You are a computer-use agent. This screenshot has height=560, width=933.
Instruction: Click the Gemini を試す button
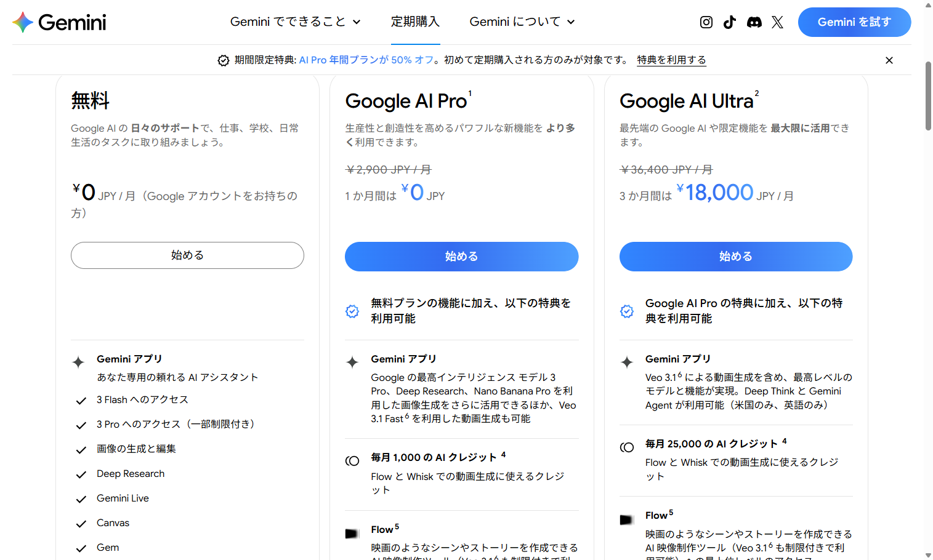click(x=854, y=22)
